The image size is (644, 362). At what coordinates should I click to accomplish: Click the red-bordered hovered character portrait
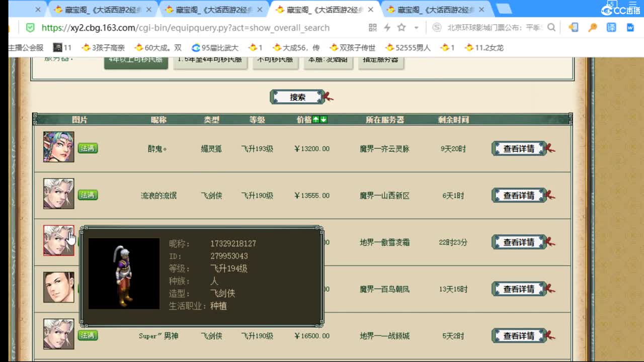point(58,240)
